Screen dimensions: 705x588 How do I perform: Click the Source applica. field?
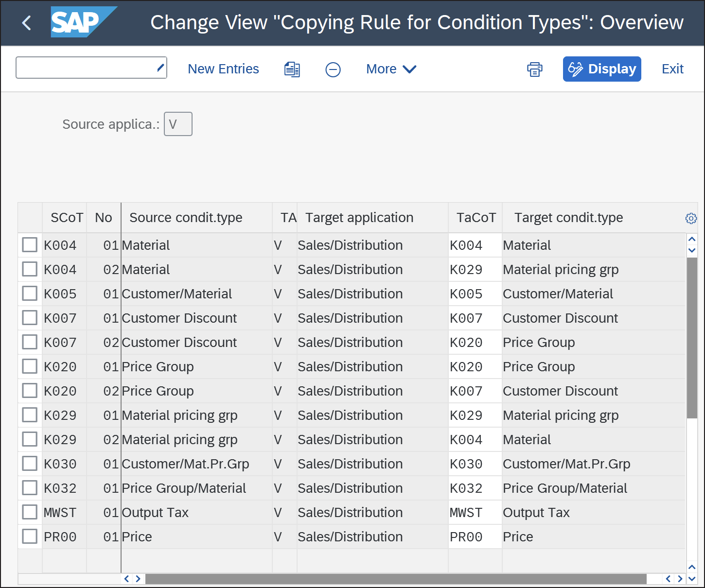point(178,124)
